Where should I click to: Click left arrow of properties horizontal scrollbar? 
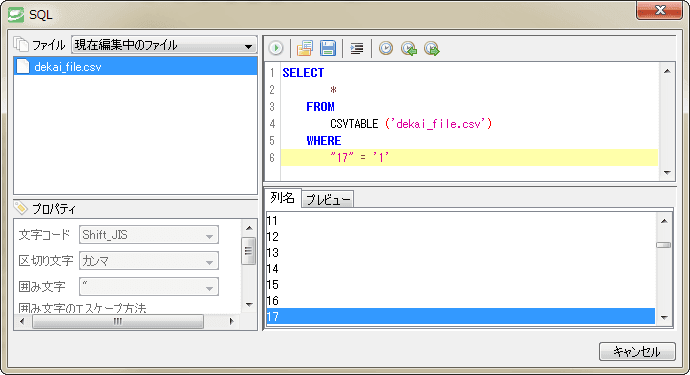(x=22, y=321)
